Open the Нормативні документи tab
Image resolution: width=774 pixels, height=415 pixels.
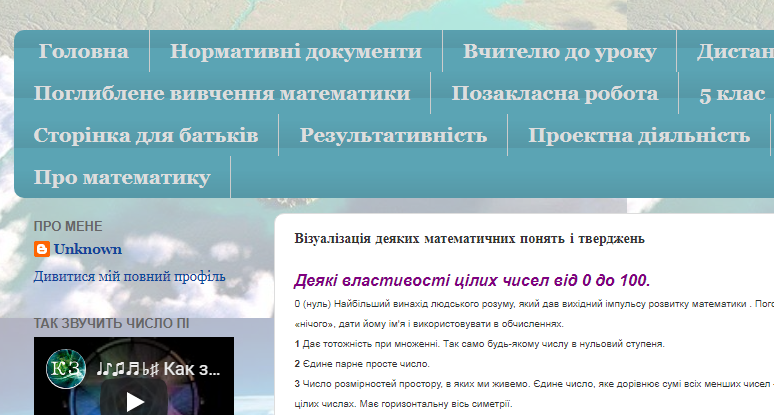tap(296, 51)
